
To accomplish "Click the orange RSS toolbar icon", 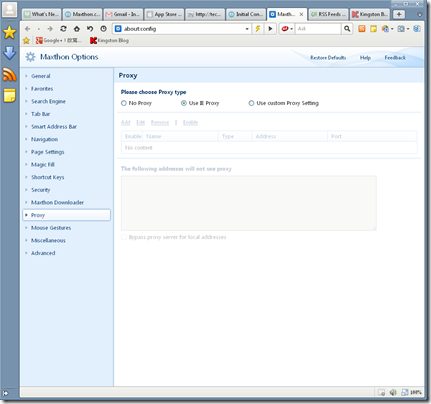I will point(362,29).
